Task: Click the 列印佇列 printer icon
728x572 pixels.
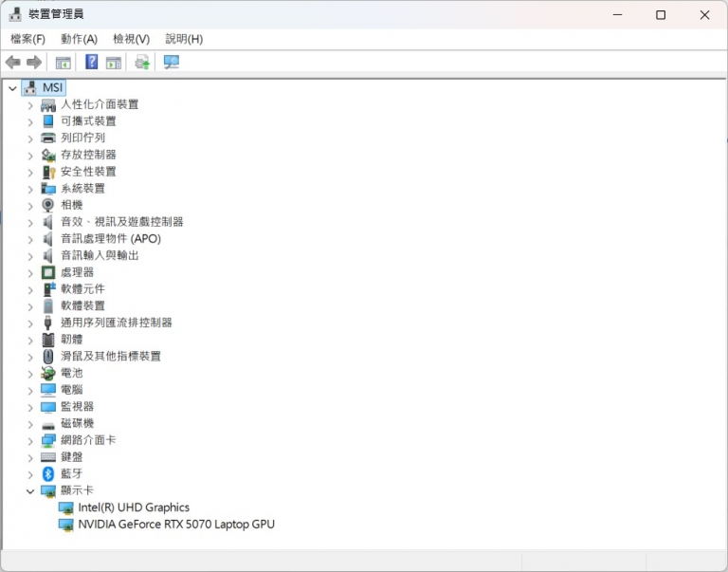Action: [x=48, y=138]
